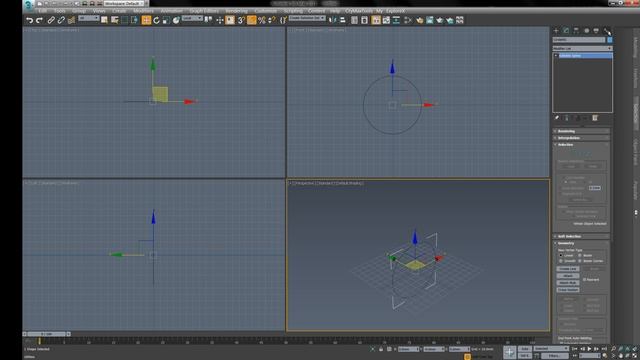Click the Rectangular Selection Region icon

click(124, 20)
